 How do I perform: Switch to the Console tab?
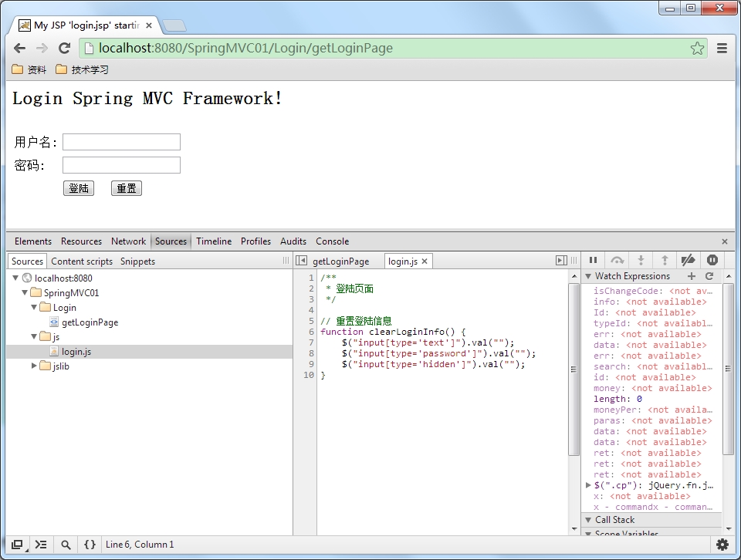pos(332,241)
